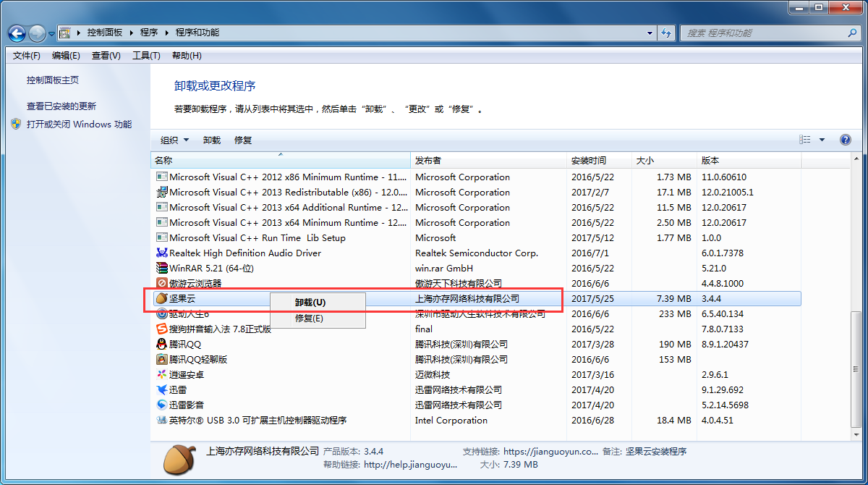Sort by the 安装时间 column header
The height and width of the screenshot is (485, 868).
tap(600, 160)
